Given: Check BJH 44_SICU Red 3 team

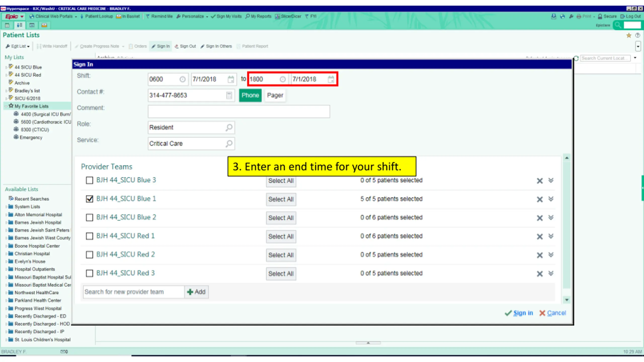Looking at the screenshot, I should pos(89,273).
